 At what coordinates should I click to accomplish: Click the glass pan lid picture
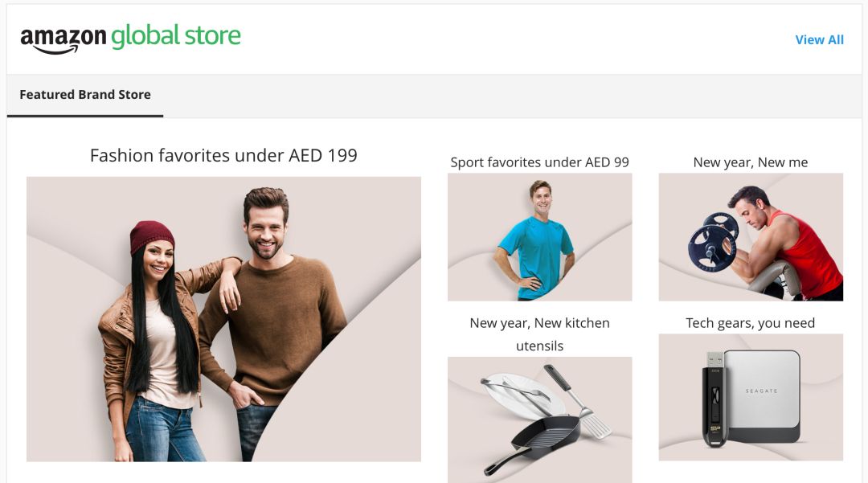point(515,395)
